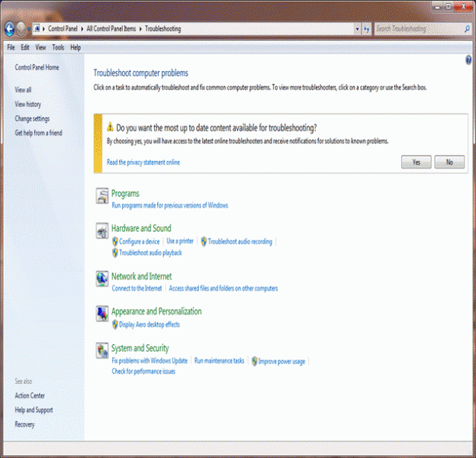Click the address bar location icon
Image resolution: width=476 pixels, height=458 pixels.
(x=37, y=28)
